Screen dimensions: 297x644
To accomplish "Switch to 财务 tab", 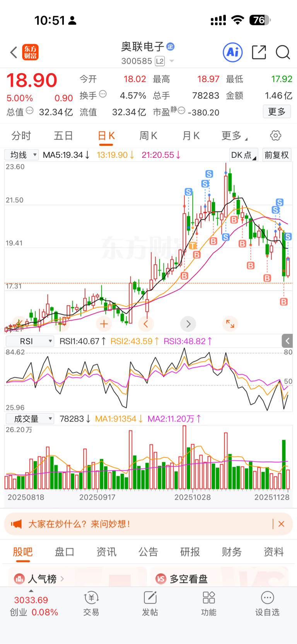I will coord(232,552).
